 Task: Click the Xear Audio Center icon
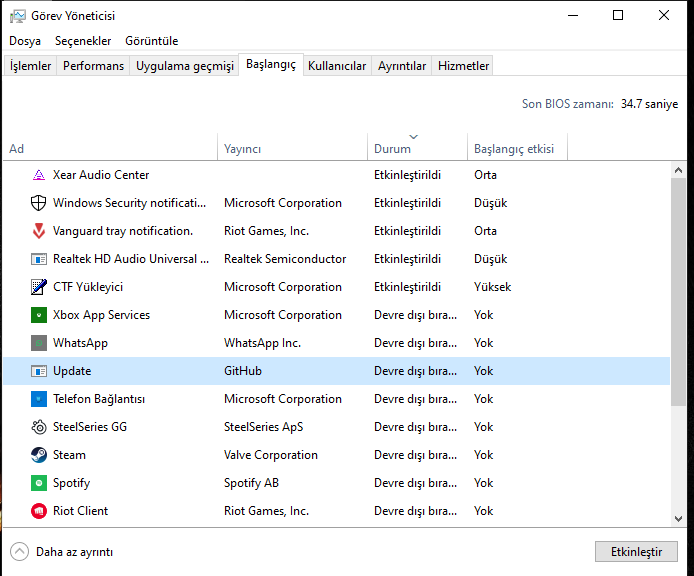[x=39, y=175]
